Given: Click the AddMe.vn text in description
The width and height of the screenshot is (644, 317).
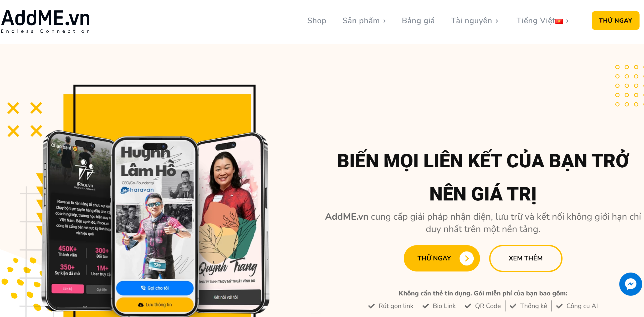Looking at the screenshot, I should click(347, 217).
